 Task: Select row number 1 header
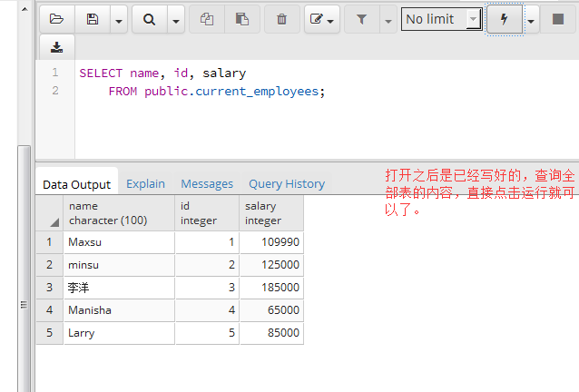[50, 242]
